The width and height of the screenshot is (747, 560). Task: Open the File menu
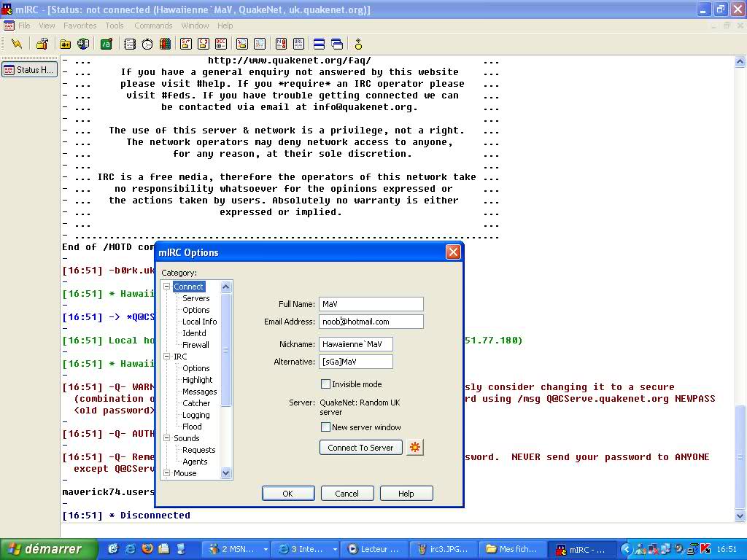click(24, 26)
